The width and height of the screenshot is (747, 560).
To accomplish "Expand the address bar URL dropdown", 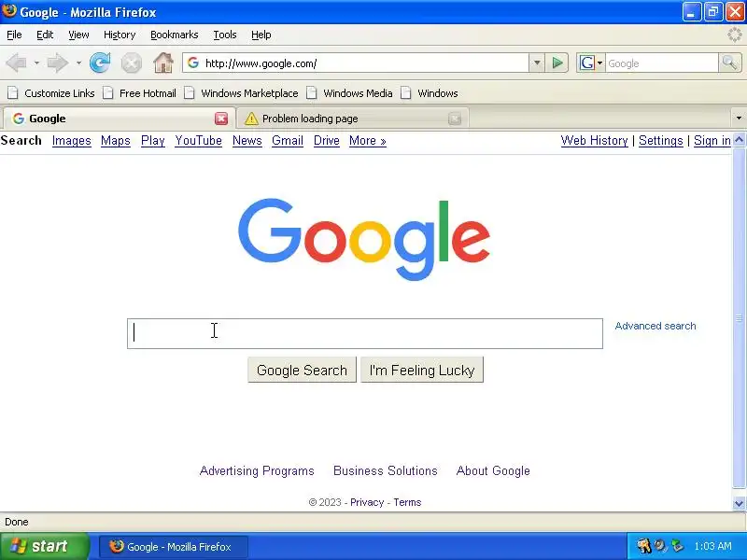I will 537,63.
